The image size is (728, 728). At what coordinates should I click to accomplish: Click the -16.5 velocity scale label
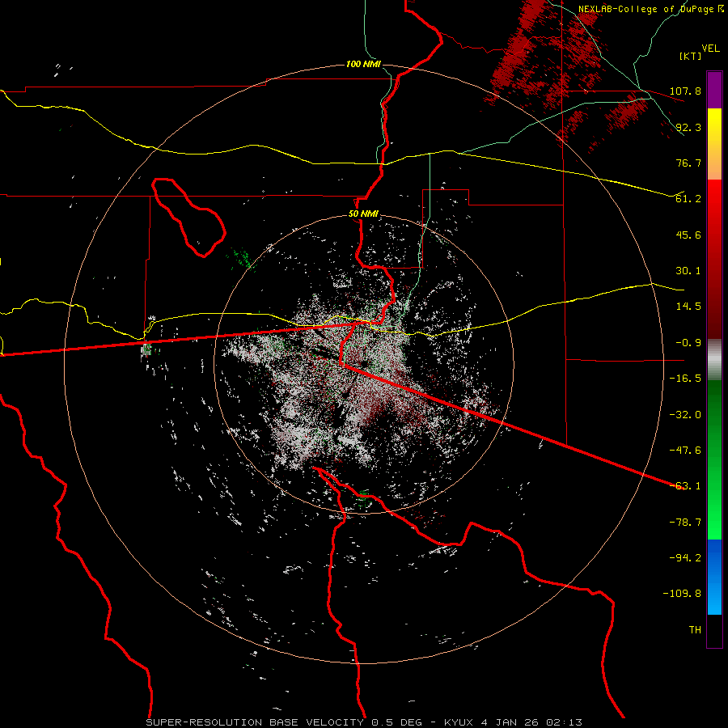685,379
